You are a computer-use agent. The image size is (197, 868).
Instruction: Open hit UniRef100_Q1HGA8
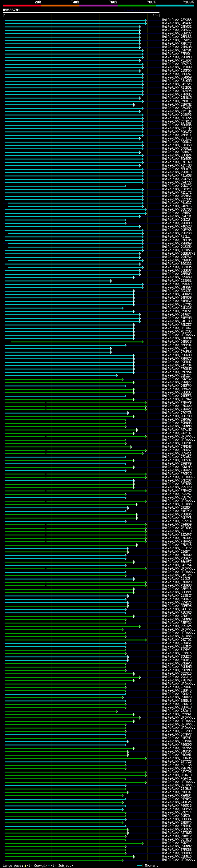point(177,47)
